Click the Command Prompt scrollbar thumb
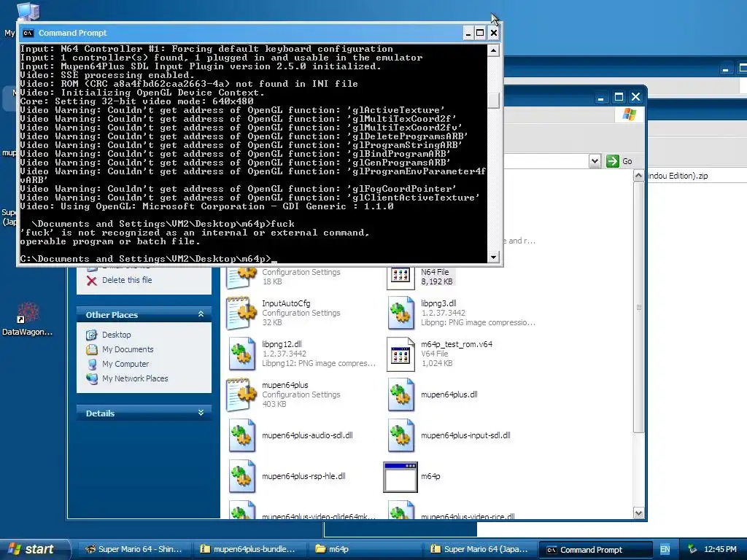 click(x=494, y=100)
